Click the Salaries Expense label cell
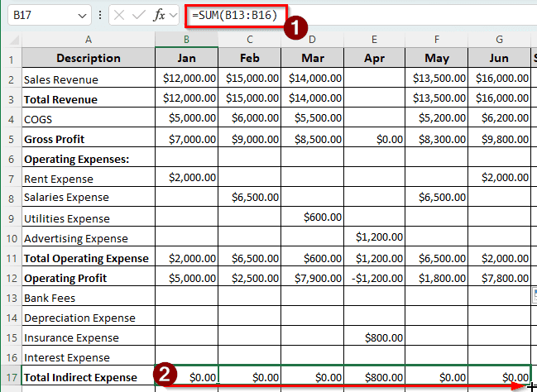The image size is (537, 392). point(89,197)
